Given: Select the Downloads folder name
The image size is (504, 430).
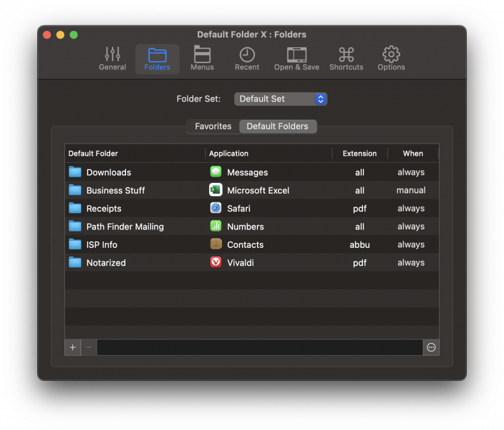Looking at the screenshot, I should pos(108,172).
